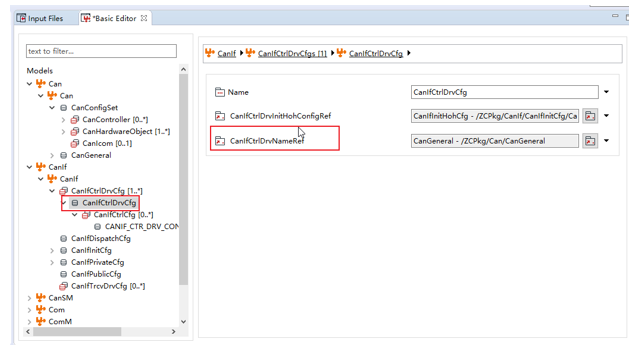This screenshot has height=360, width=640.
Task: Click the tree horizontal scrollbar right arrow
Action: (x=173, y=331)
